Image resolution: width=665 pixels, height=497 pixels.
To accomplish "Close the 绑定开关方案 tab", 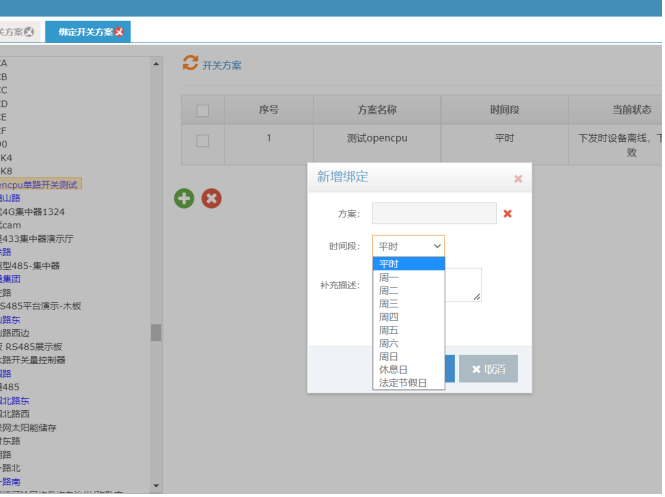I will click(120, 32).
